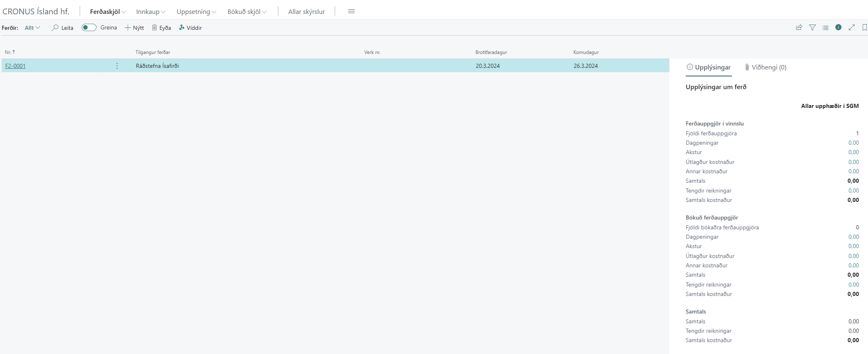Click the three-dot row options for F2-0001
868x354 pixels.
117,66
